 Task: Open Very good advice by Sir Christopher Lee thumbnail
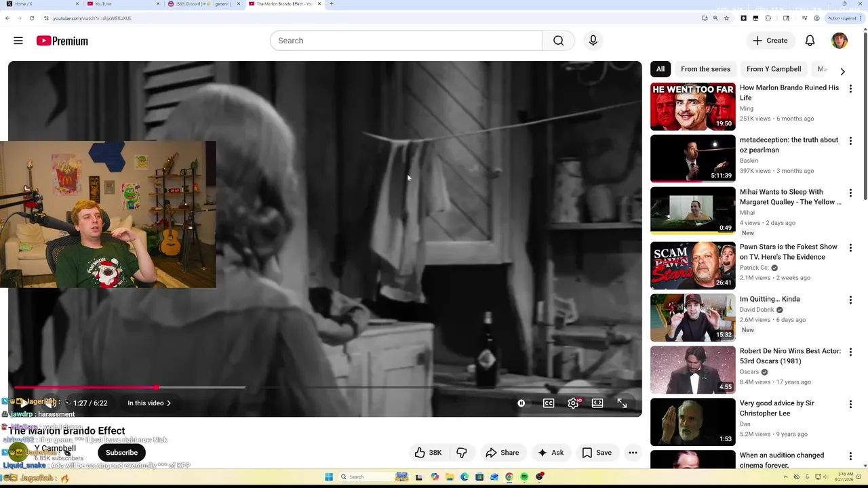click(692, 422)
